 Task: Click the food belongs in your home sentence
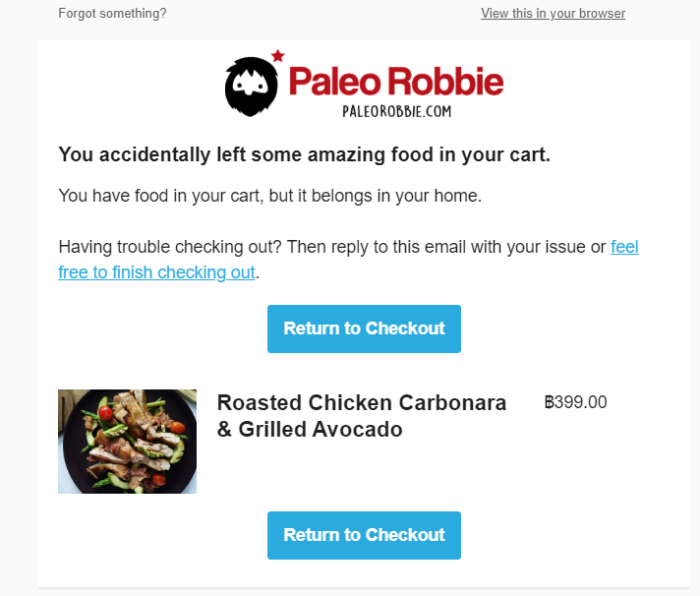270,196
